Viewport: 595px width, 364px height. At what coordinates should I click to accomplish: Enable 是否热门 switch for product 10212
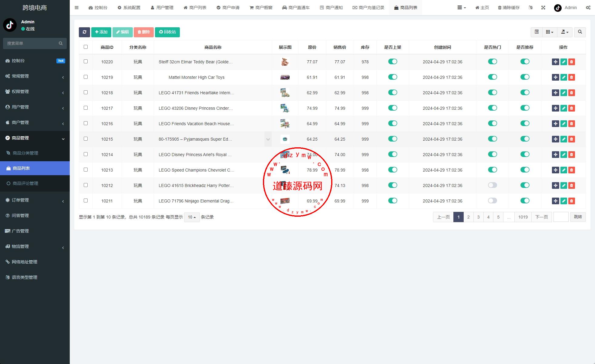[x=492, y=185]
